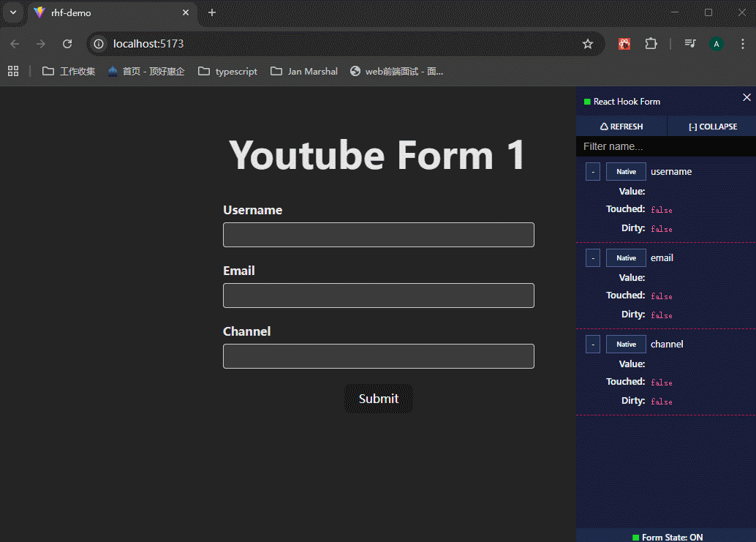Click the Native button for email
Screen dimensions: 756x542
626,258
